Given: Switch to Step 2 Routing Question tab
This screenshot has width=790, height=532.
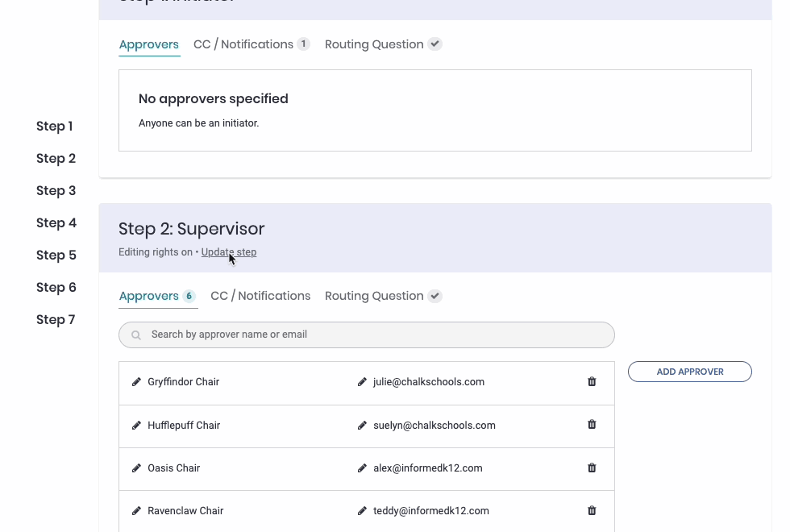Looking at the screenshot, I should [384, 296].
